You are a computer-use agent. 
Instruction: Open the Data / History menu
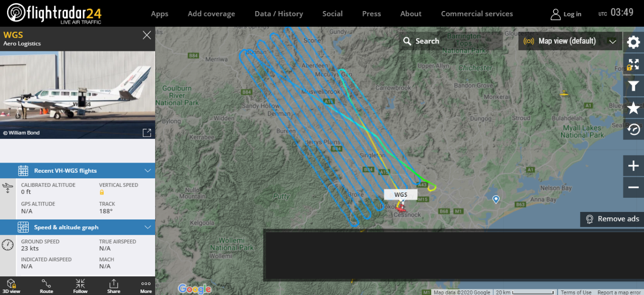click(x=279, y=14)
